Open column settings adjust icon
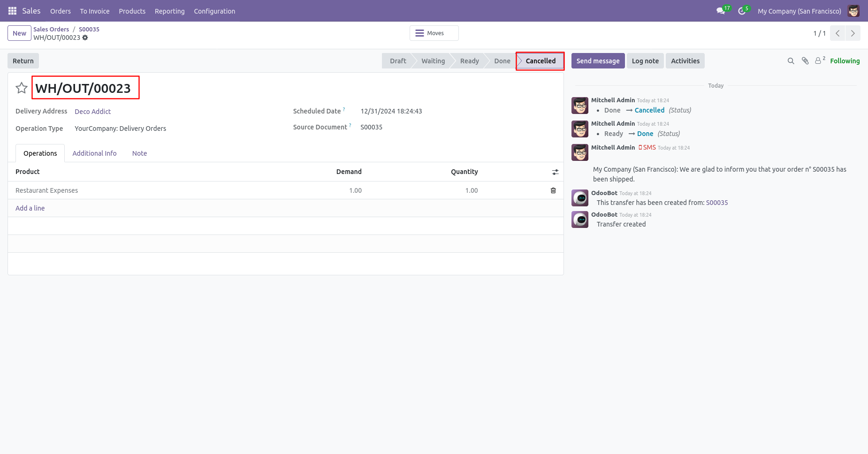 (555, 172)
